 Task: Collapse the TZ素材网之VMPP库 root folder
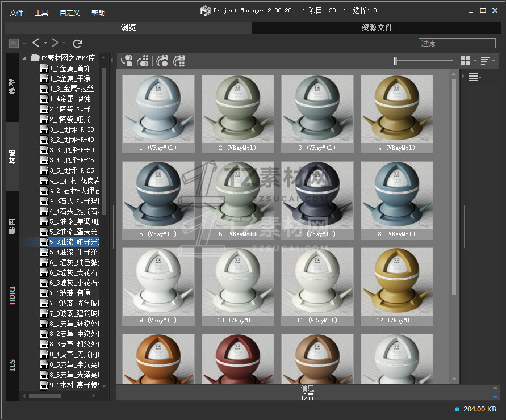coord(25,57)
